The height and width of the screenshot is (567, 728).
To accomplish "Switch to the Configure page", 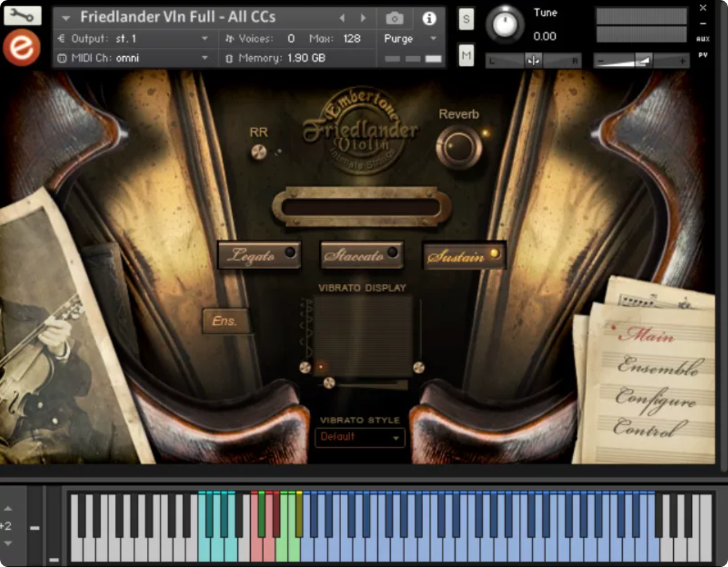I will 656,399.
